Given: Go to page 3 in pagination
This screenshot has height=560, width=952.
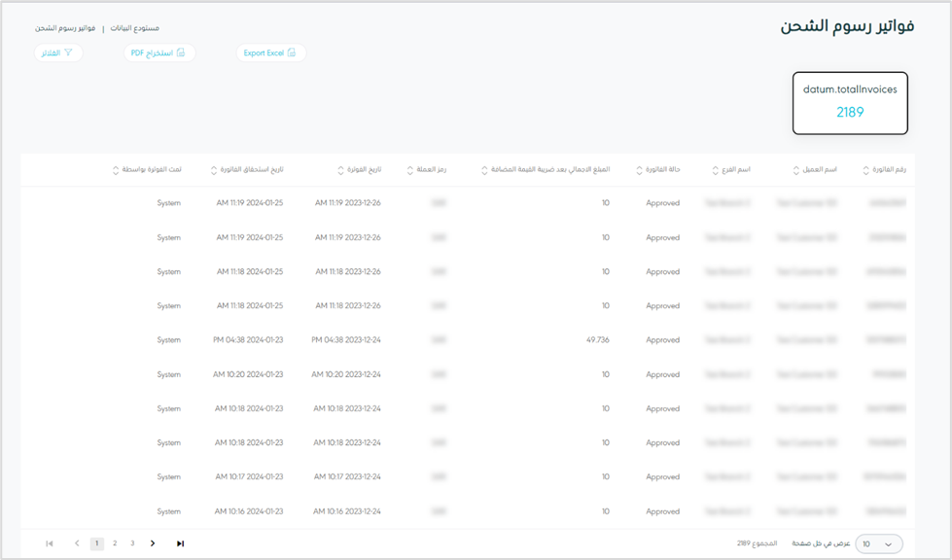Looking at the screenshot, I should [132, 543].
